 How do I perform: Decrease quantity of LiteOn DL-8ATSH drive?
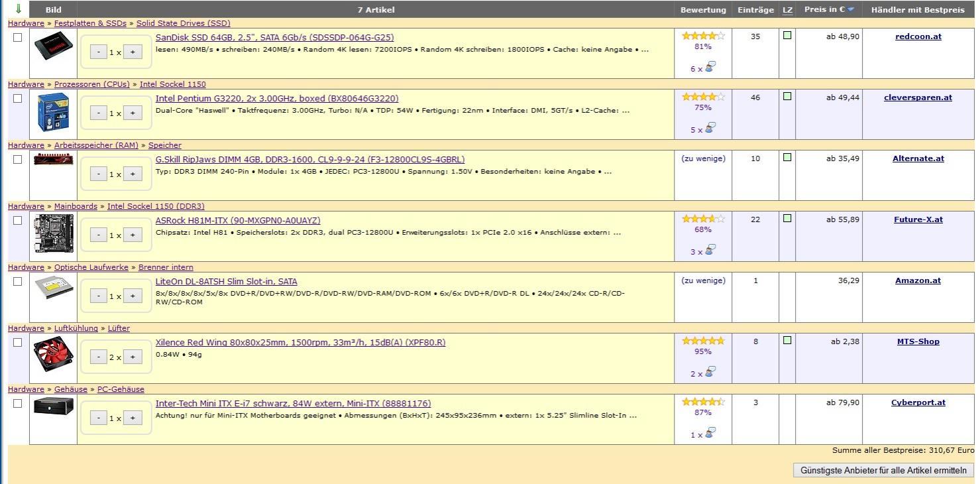point(99,296)
